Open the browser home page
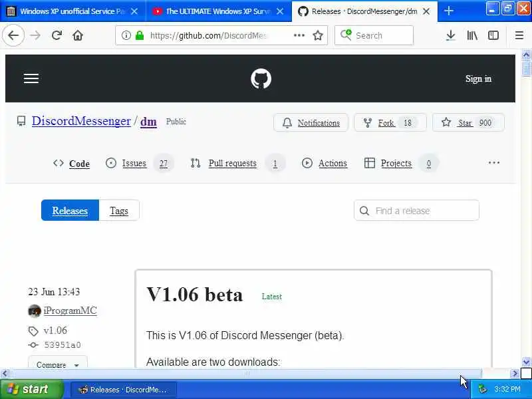 [x=78, y=35]
